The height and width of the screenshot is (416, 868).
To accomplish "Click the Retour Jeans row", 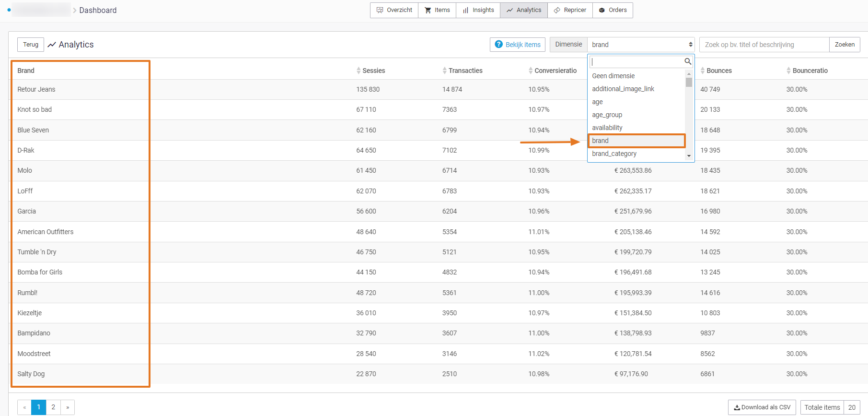I will pos(438,89).
